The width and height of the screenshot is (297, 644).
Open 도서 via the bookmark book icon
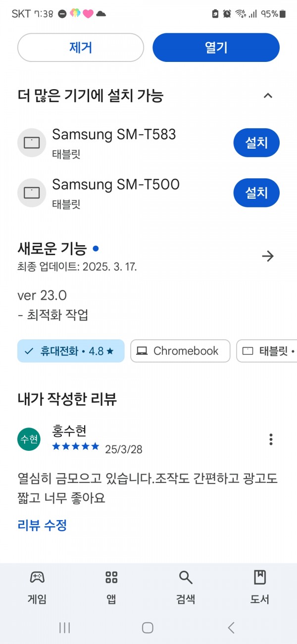(260, 587)
